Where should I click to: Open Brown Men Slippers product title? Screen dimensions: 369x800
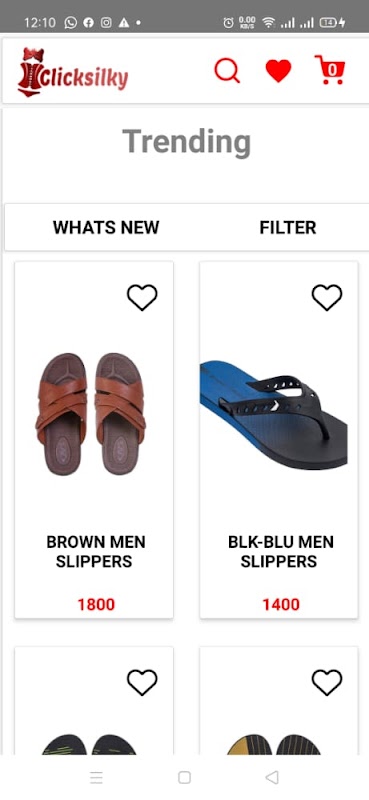(x=95, y=552)
